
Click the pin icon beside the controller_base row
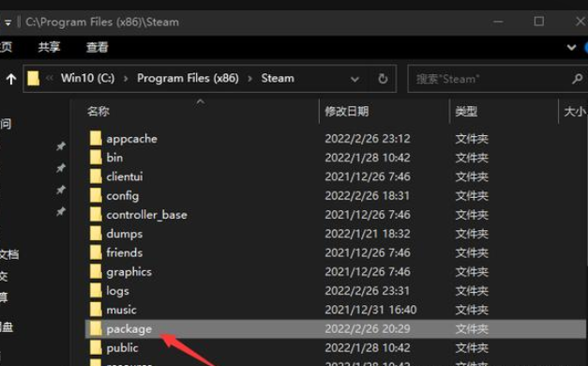pos(61,211)
